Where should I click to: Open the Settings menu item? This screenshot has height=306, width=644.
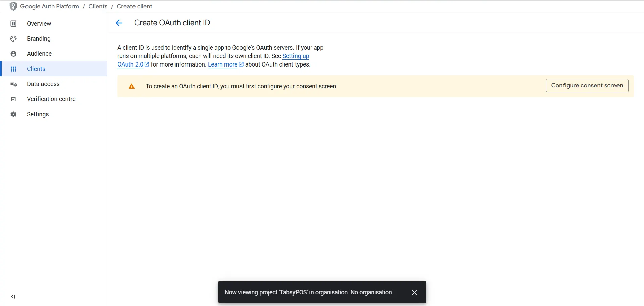(x=54, y=114)
